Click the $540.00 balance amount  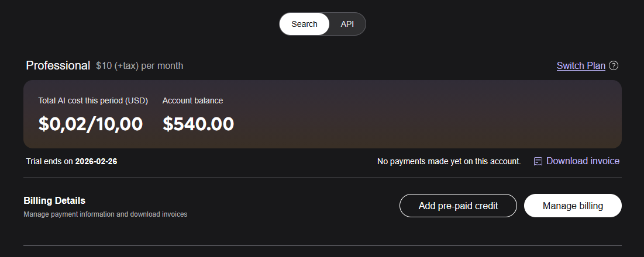click(198, 124)
